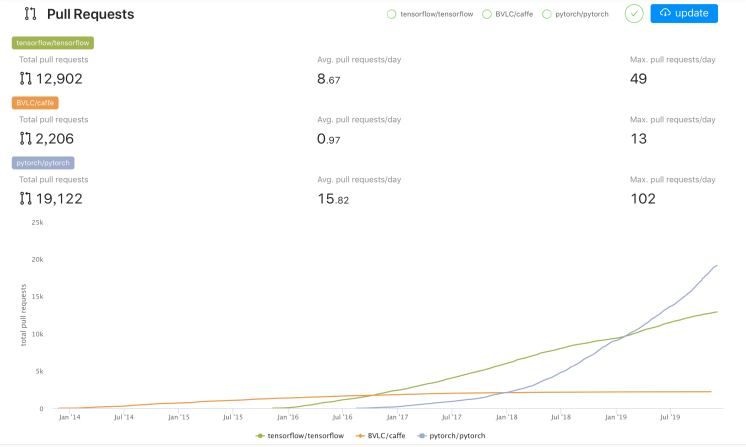Toggle the tensorflow/tensorflow circle in the header
Viewport: 746px width, 447px height.
(391, 14)
